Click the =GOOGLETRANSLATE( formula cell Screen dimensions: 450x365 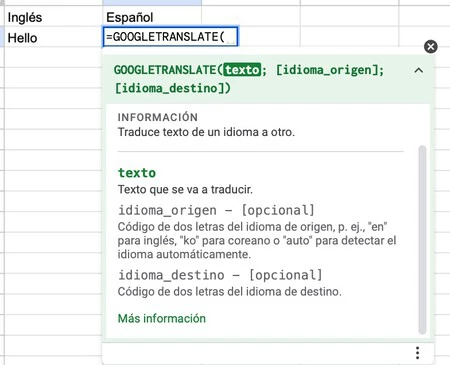(170, 36)
